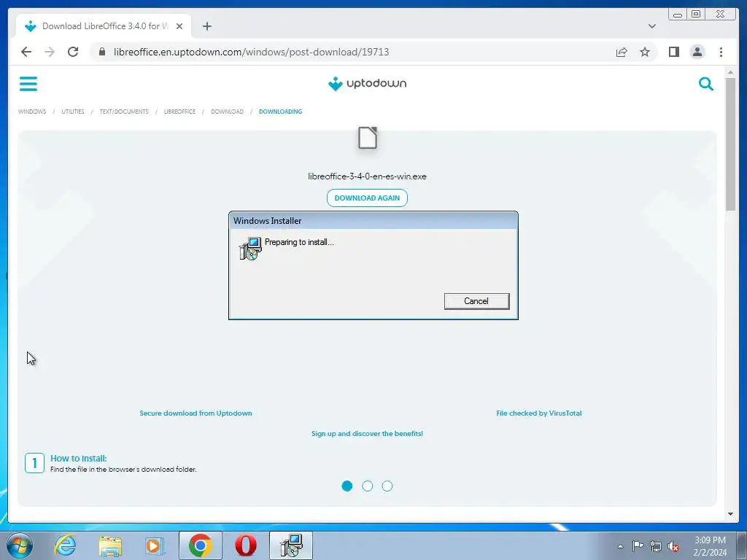Screen dimensions: 747x560
Task: Select the Download LibreOffice 3.4.0 tab
Action: pyautogui.click(x=104, y=26)
